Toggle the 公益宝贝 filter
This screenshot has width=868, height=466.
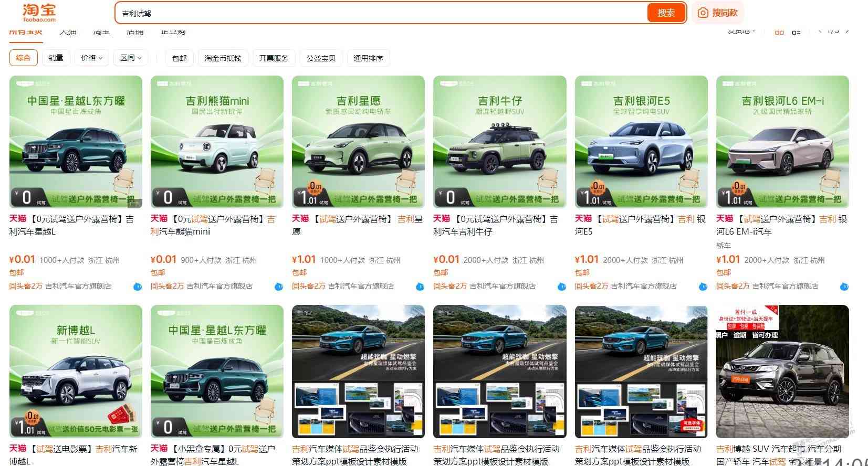click(x=321, y=58)
